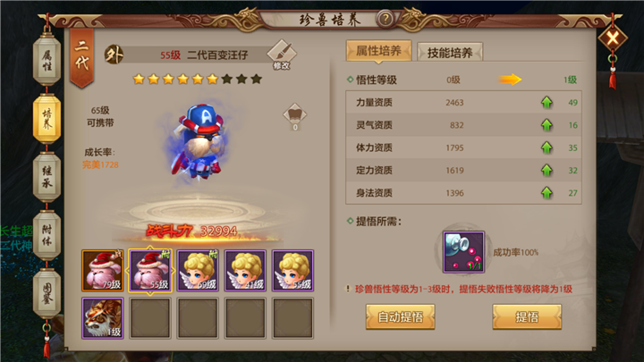
Task: Open the 继承 lantern tab
Action: tap(47, 176)
